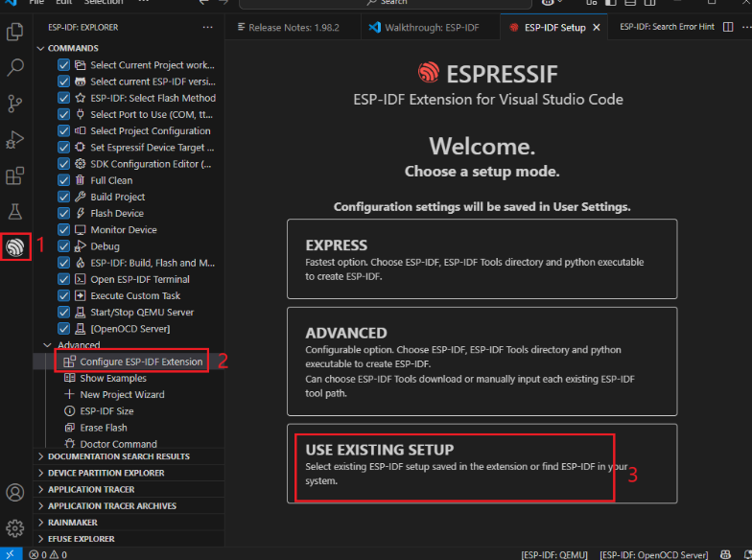The width and height of the screenshot is (752, 560).
Task: Click the Set Espressif Device Target chip icon
Action: click(81, 148)
